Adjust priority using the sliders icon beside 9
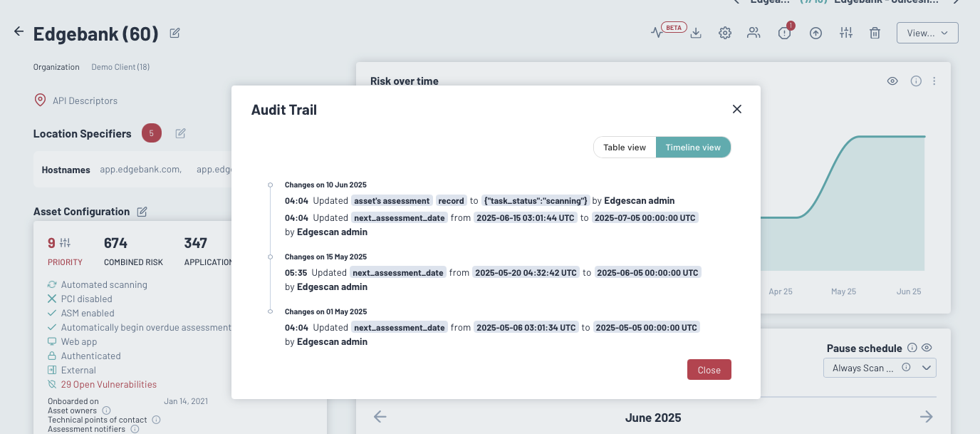 point(66,243)
